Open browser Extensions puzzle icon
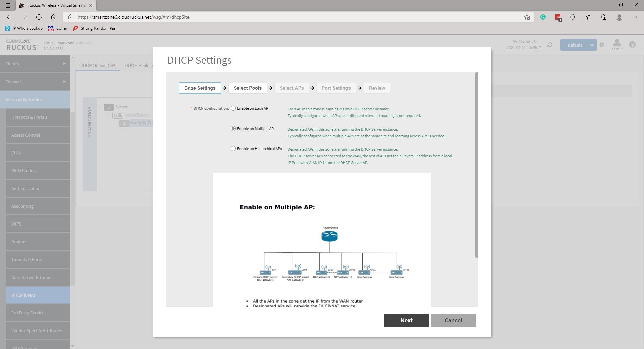Screen dimensions: 644x349 (x=573, y=17)
